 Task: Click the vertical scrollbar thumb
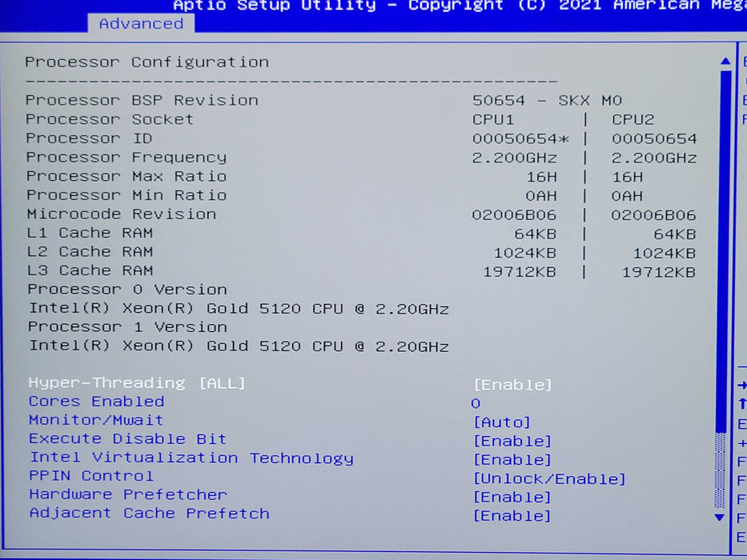[x=725, y=251]
